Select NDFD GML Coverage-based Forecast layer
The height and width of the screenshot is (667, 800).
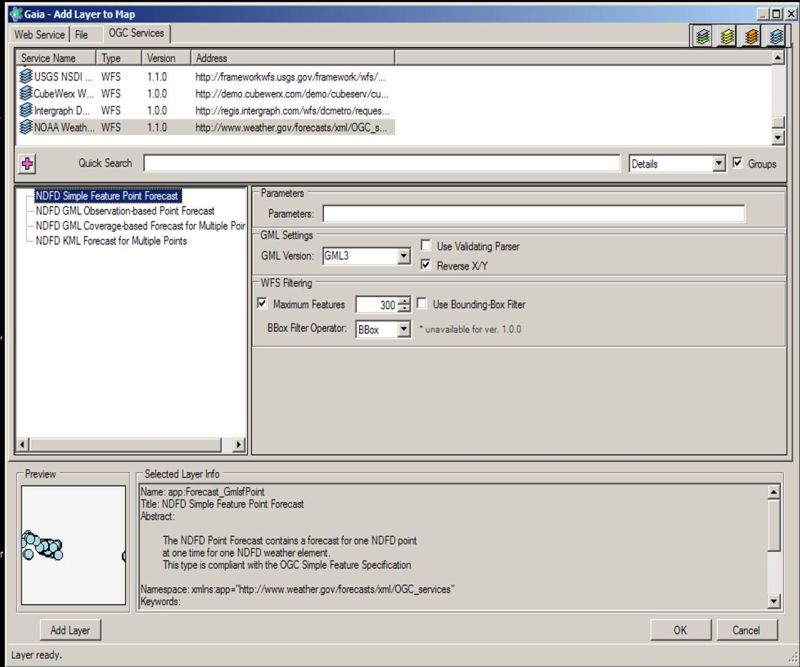point(140,226)
